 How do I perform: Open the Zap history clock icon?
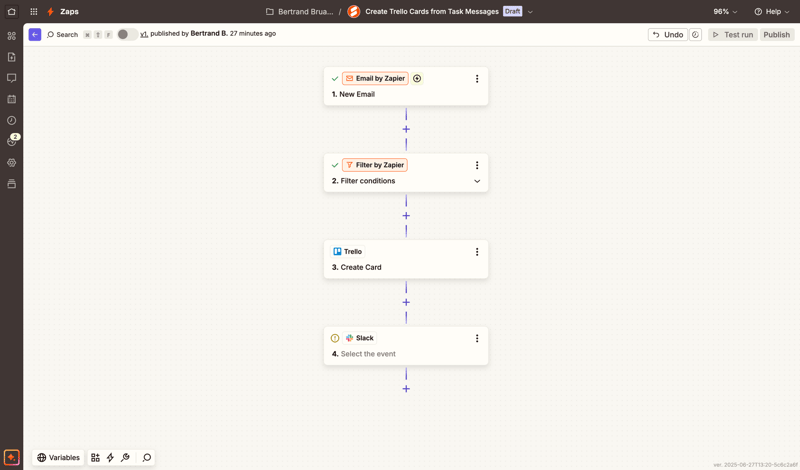[x=11, y=120]
